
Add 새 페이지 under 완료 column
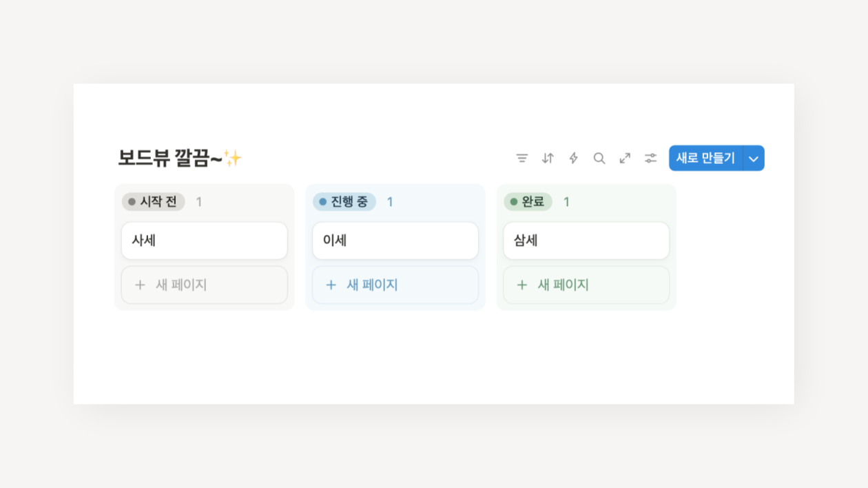click(586, 285)
